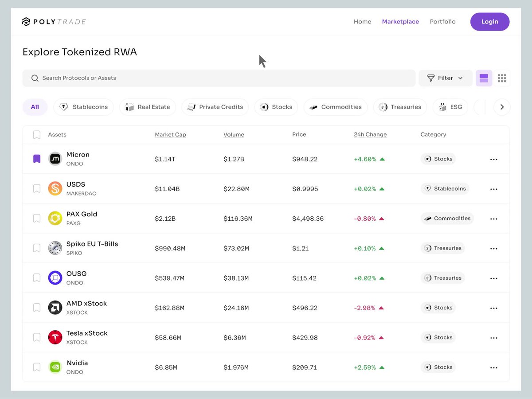Viewport: 532px width, 399px height.
Task: Open more options for AMD xStock
Action: [x=494, y=308]
